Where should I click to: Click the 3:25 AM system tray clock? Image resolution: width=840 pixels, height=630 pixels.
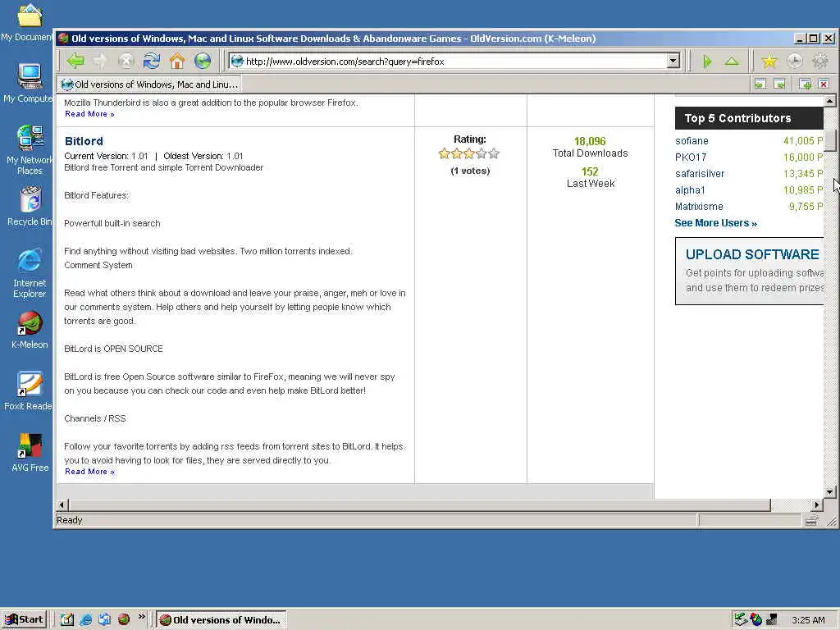tap(808, 620)
